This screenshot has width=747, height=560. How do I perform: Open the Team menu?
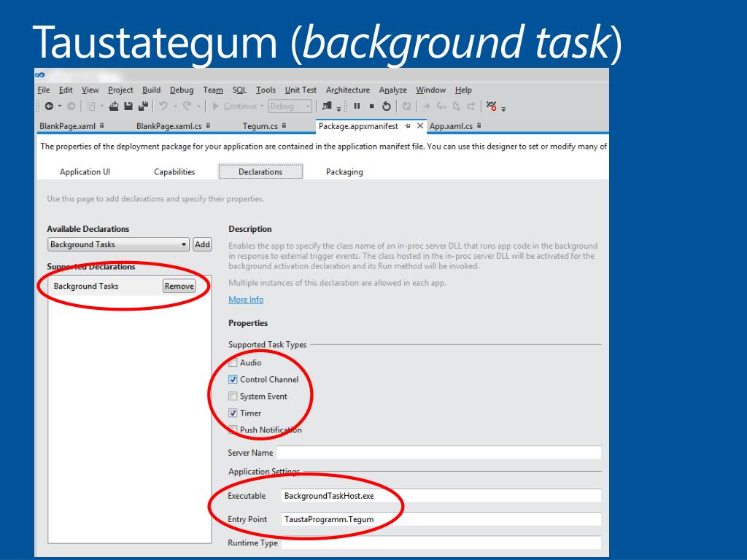coord(213,90)
